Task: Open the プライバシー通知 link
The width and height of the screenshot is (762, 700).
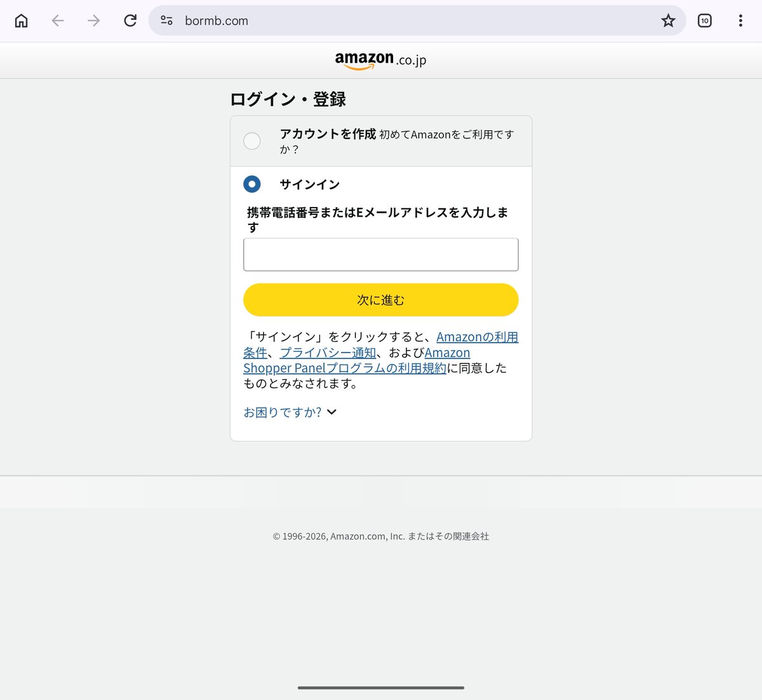Action: (328, 353)
